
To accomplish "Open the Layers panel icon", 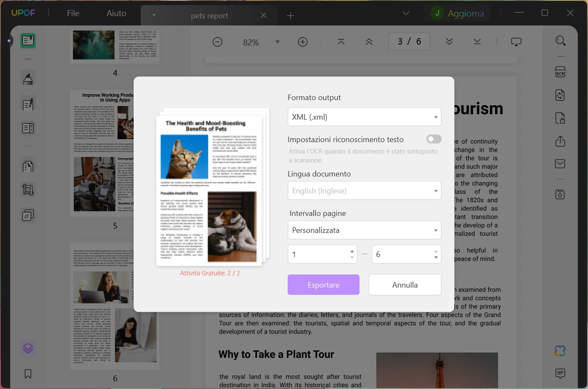I will pyautogui.click(x=28, y=349).
